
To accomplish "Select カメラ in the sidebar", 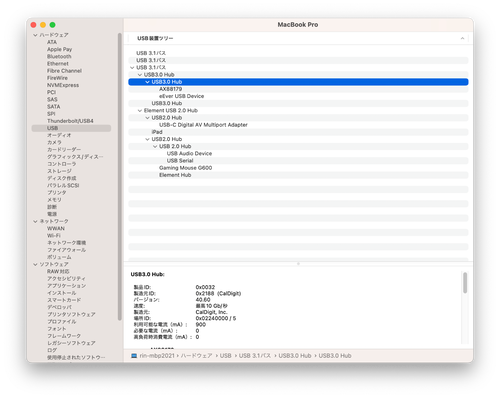I will coord(54,142).
